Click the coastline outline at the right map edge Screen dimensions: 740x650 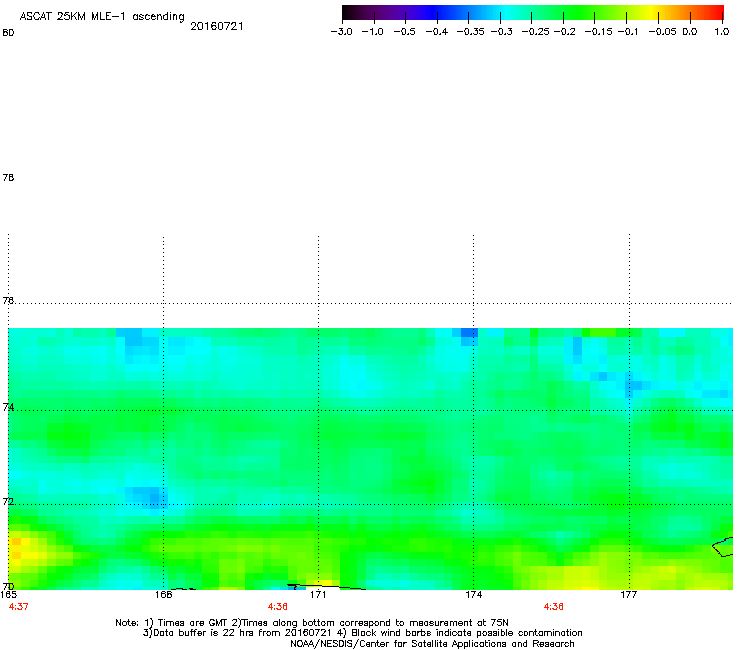point(723,547)
